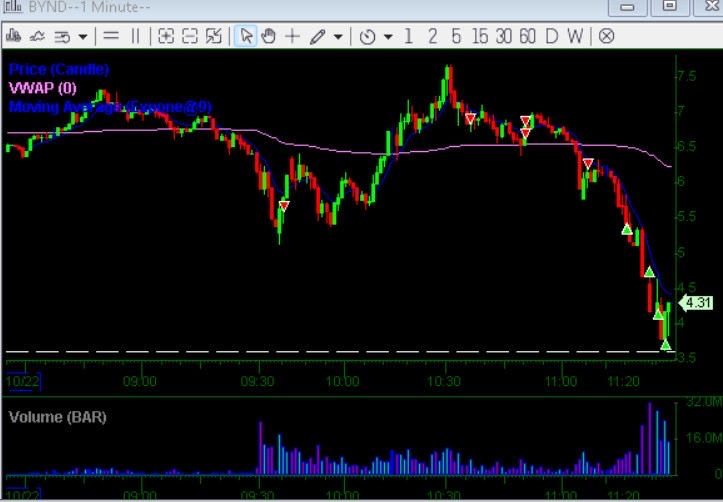Screen dimensions: 723x502
Task: Switch to weekly W timeframe
Action: coord(575,36)
